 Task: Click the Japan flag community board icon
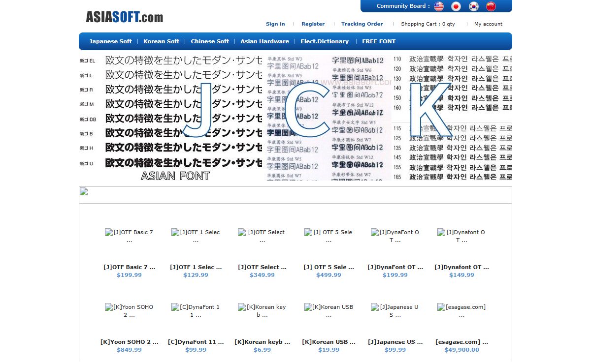coord(456,6)
